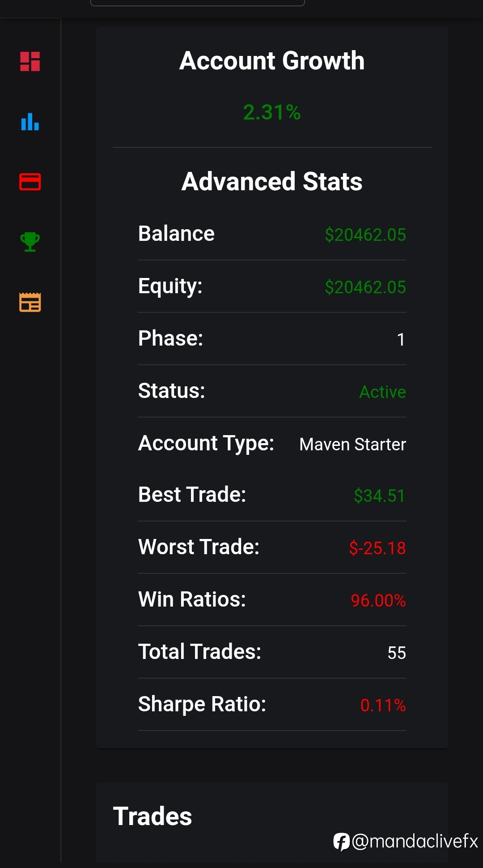Select the Worst Trade value $-25.18
Viewport: 483px width, 868px height.
377,548
